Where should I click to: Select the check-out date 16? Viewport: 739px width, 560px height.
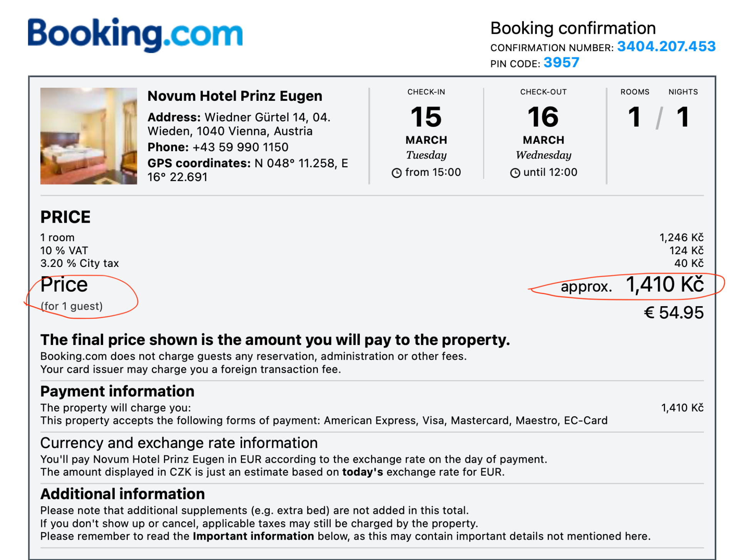pyautogui.click(x=543, y=117)
